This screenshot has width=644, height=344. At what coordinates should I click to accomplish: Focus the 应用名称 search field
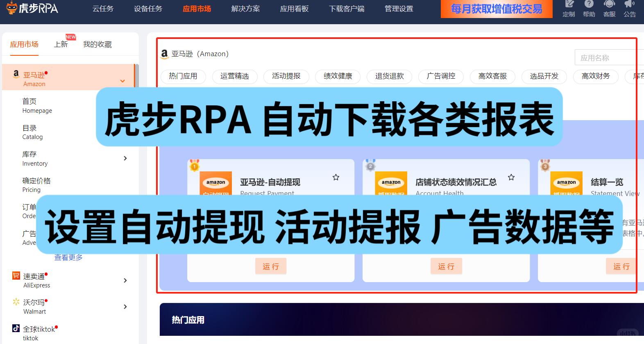coord(610,58)
